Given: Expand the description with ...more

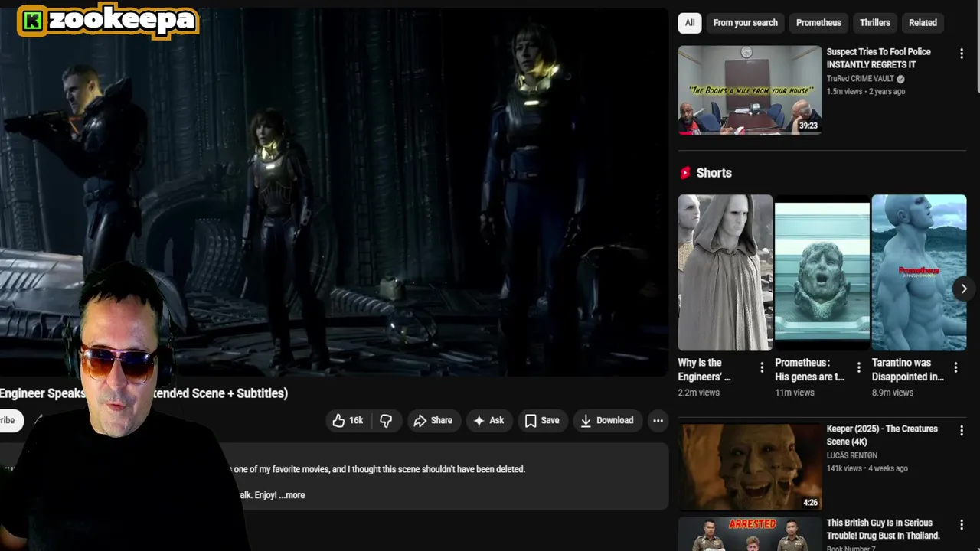Looking at the screenshot, I should tap(292, 495).
